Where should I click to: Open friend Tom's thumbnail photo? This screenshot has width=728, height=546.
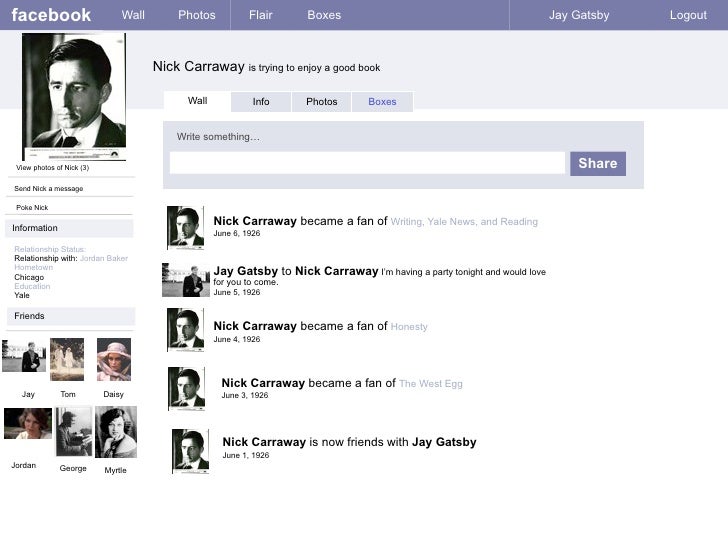point(67,359)
